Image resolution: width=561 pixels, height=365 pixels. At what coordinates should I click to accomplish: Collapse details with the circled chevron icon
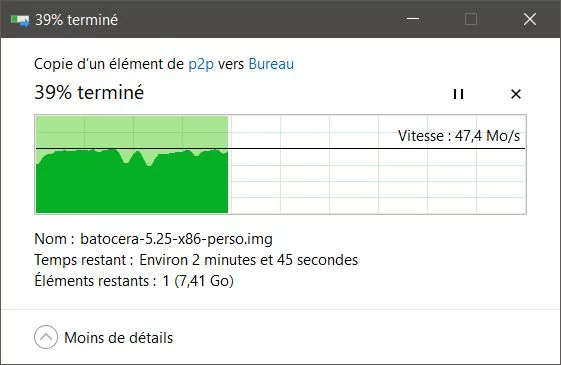(46, 337)
